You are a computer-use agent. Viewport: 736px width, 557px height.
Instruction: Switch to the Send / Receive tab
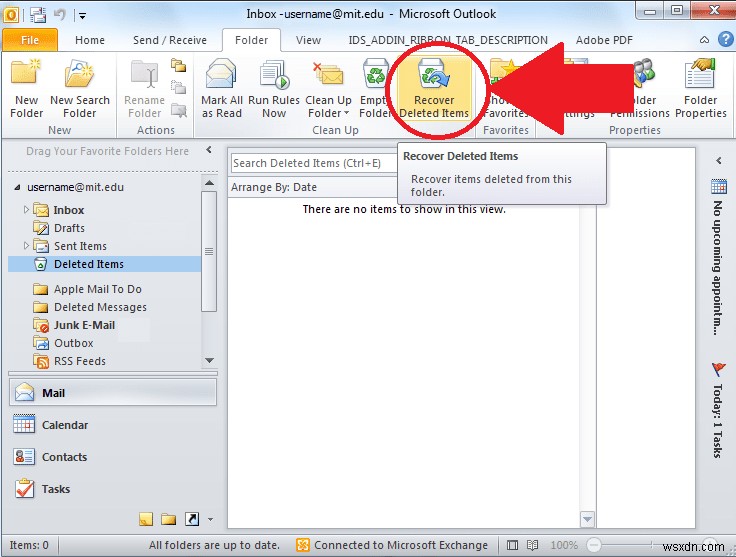coord(169,40)
